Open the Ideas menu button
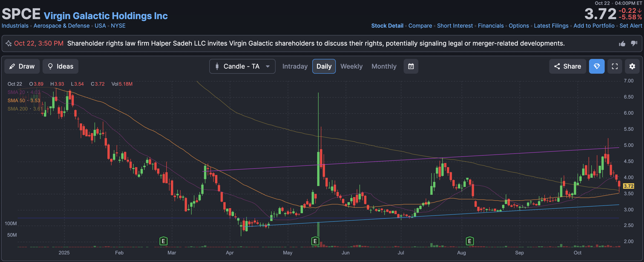Viewport: 644px width, 262px height. (60, 66)
